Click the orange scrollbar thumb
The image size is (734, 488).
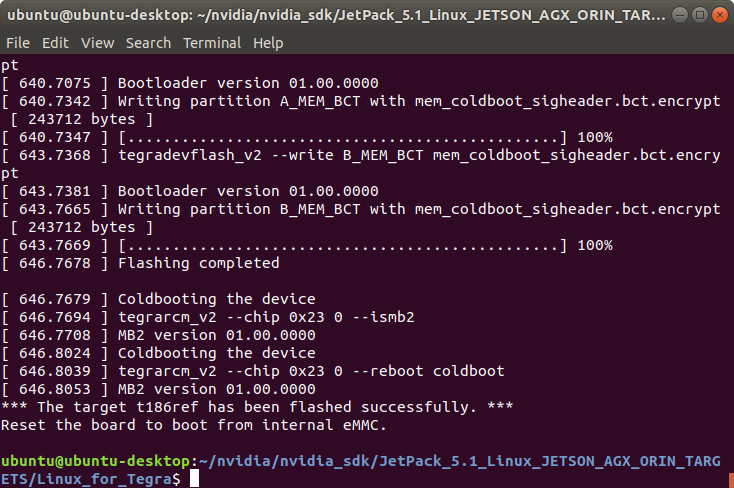[x=731, y=480]
